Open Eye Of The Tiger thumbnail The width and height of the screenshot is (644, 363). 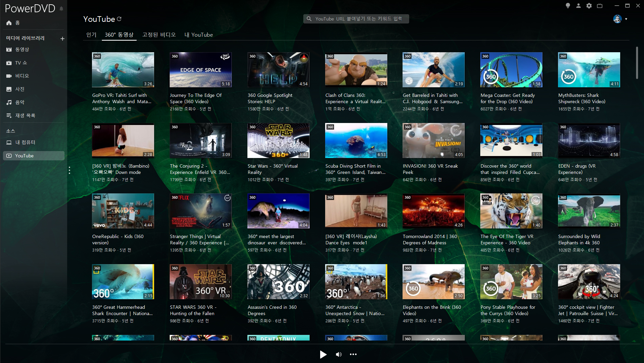click(511, 211)
